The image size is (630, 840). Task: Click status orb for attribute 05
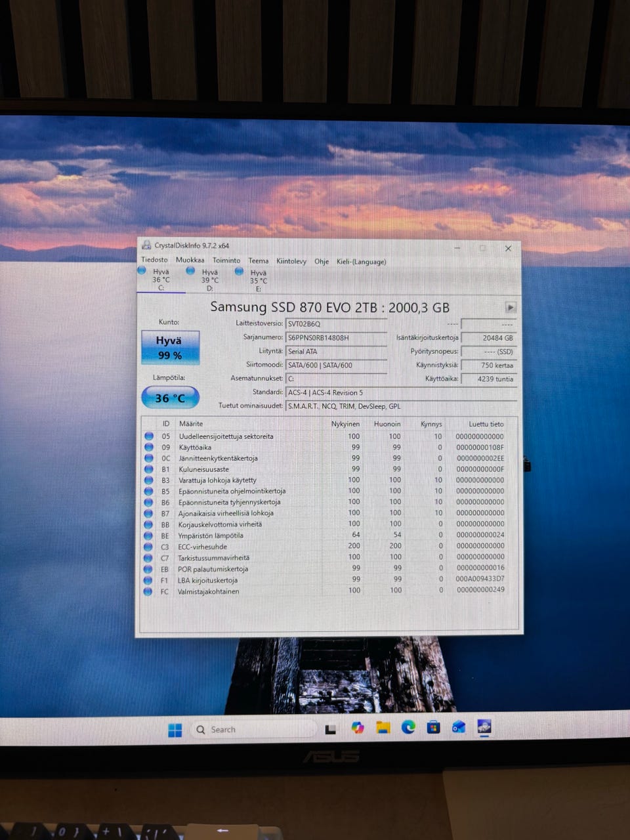coord(149,436)
